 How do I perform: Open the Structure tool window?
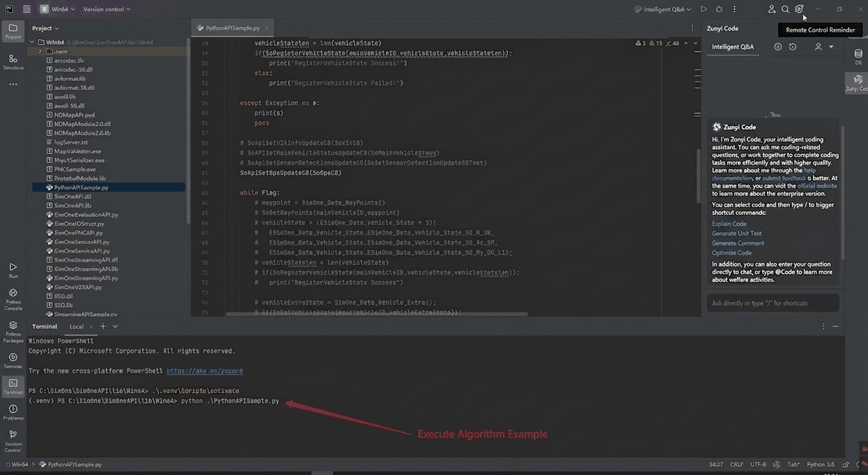[x=13, y=62]
